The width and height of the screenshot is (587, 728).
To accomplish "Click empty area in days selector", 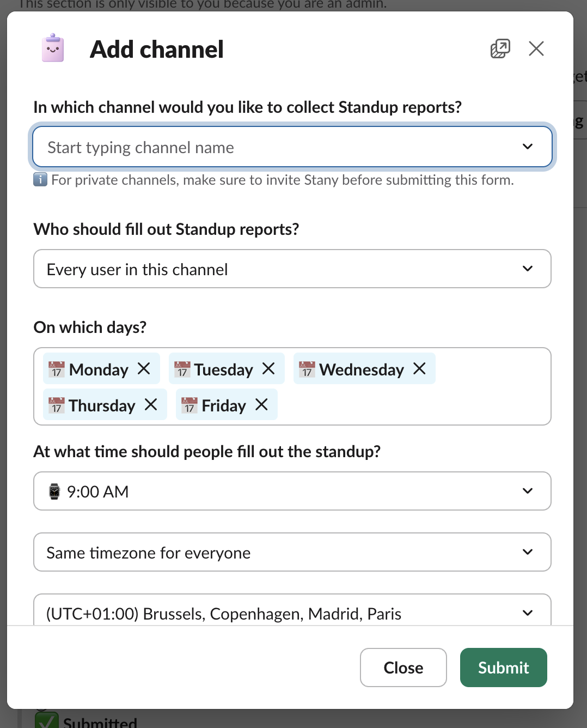I will (x=414, y=405).
